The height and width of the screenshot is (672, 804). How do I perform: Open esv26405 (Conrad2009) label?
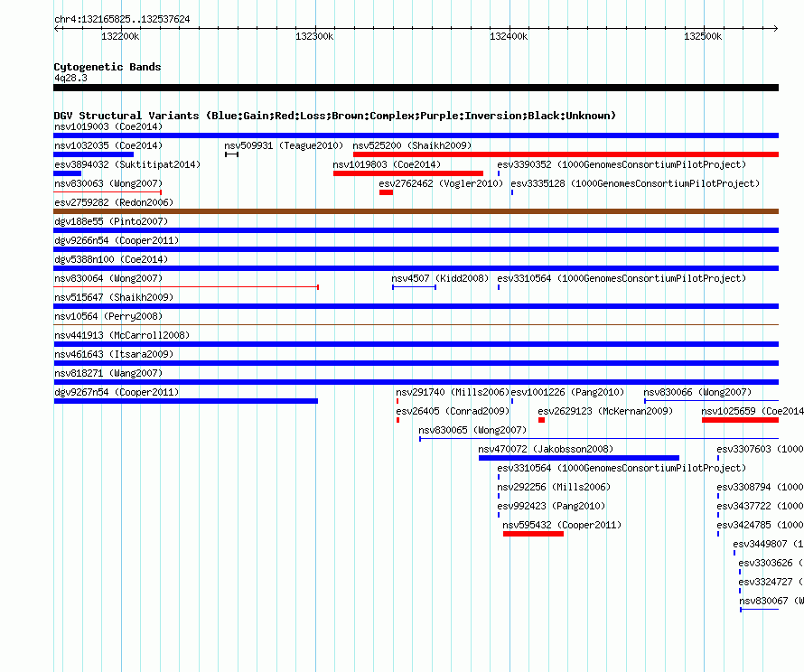coord(453,411)
